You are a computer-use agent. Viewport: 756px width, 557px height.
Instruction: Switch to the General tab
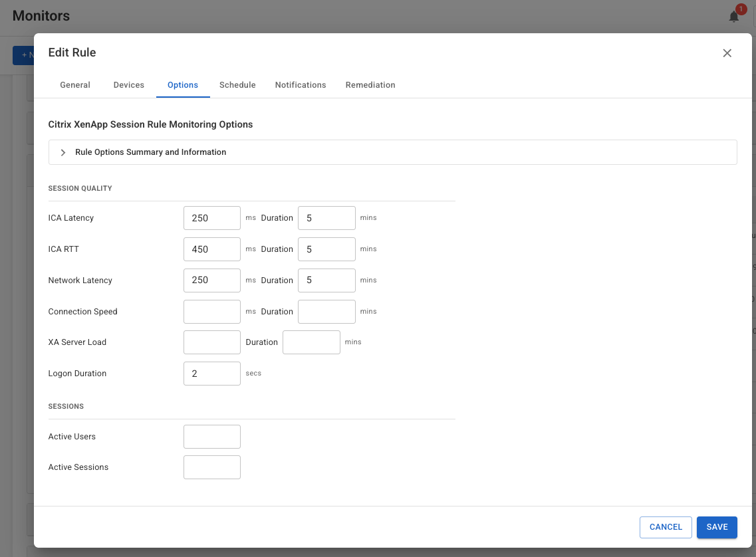pos(74,85)
